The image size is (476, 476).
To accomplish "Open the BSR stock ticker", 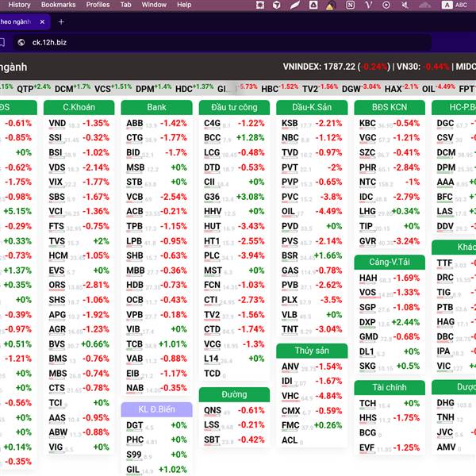I will click(x=290, y=256).
